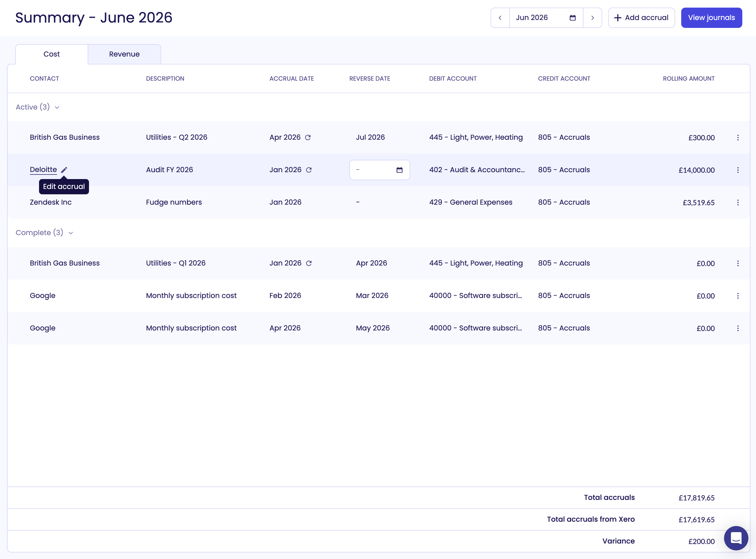Click the Summary - June 2026 heading

94,18
